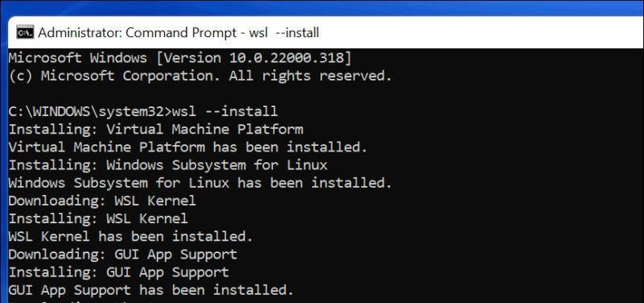Click the empty white title bar area
The image size is (644, 303).
481,32
